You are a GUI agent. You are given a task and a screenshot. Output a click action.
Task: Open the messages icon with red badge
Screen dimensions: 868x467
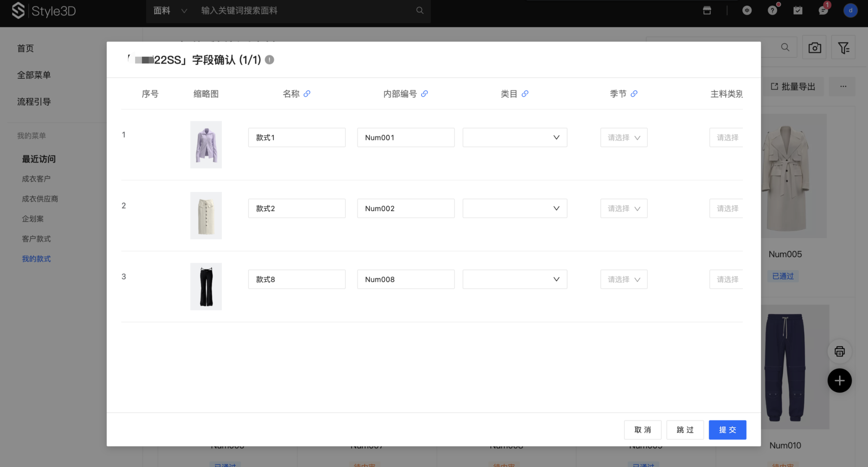coord(823,10)
